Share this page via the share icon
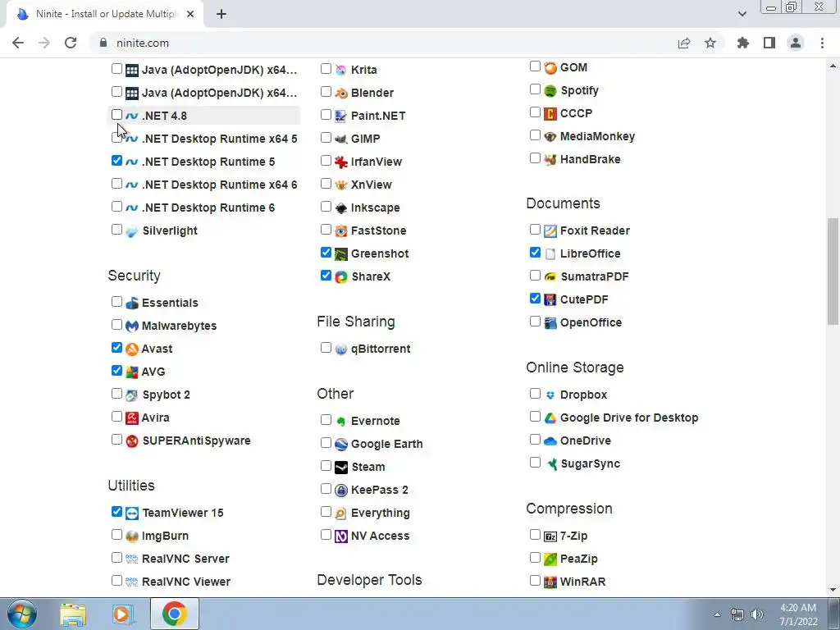Image resolution: width=840 pixels, height=630 pixels. (684, 43)
